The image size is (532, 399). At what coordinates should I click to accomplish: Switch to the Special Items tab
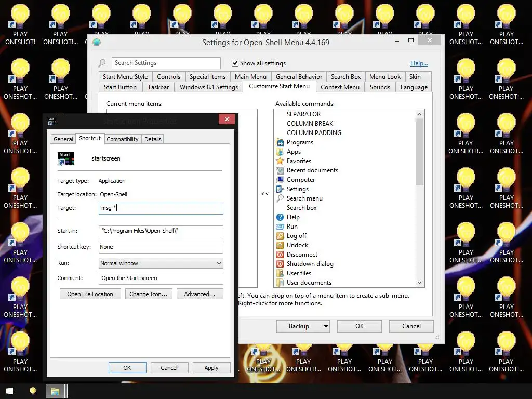pos(207,77)
